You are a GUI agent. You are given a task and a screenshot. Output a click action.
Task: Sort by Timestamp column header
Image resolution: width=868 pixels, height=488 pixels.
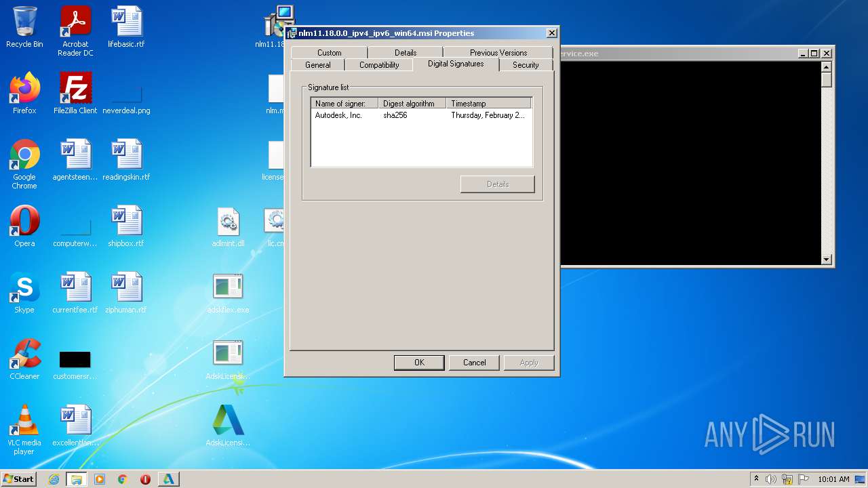pyautogui.click(x=488, y=104)
